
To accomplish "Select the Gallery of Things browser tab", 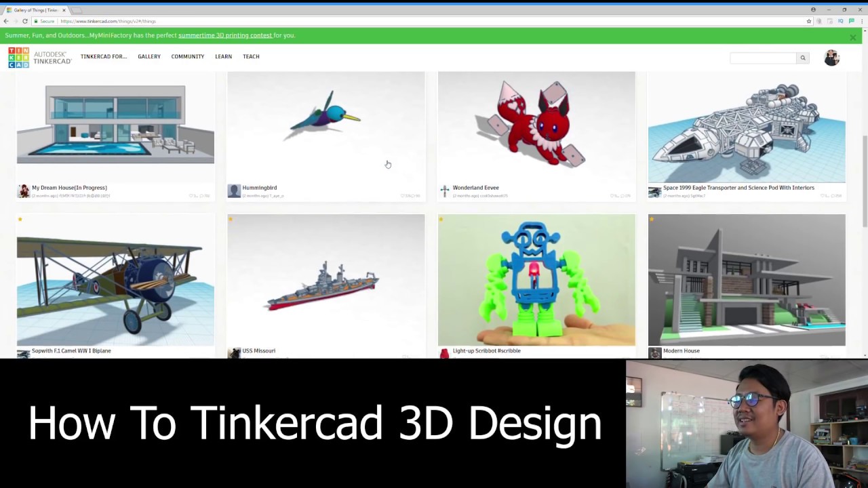I will coord(36,10).
